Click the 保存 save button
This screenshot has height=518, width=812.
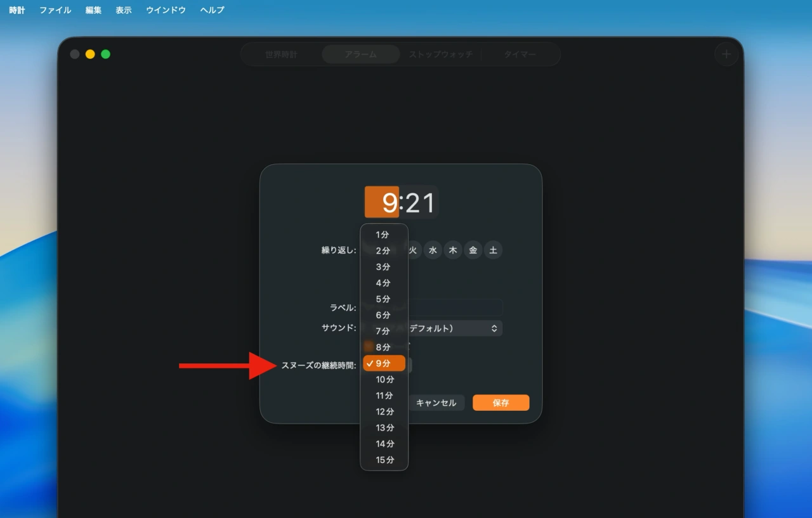click(501, 403)
